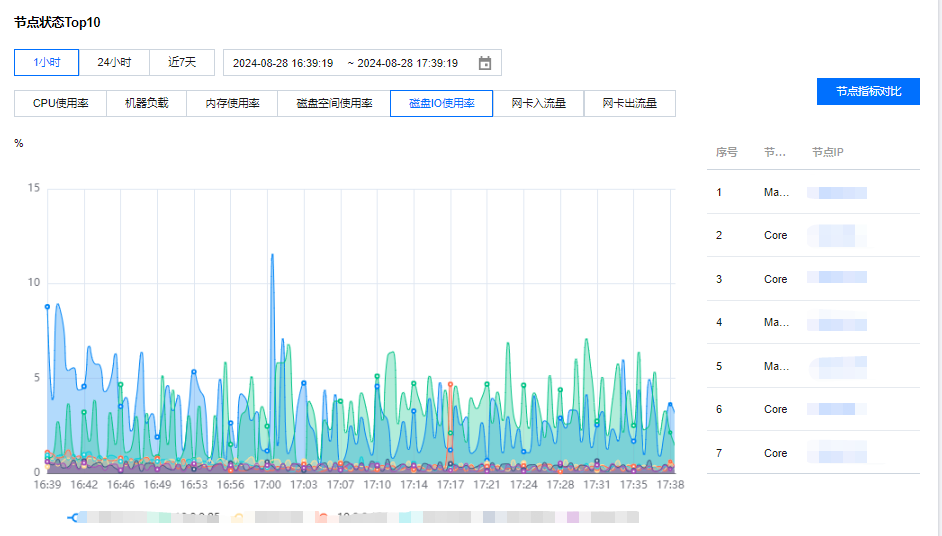This screenshot has height=536, width=942.
Task: Select the 24小时 time range
Action: pos(114,62)
